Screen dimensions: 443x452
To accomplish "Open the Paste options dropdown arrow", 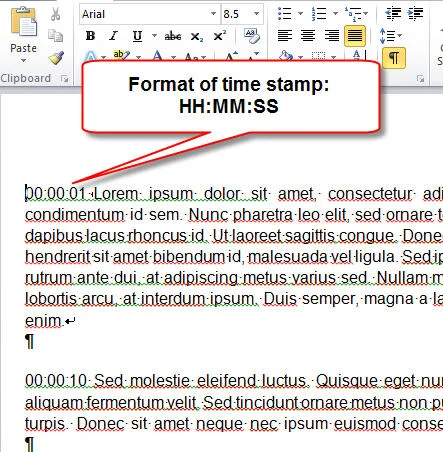I will 23,61.
